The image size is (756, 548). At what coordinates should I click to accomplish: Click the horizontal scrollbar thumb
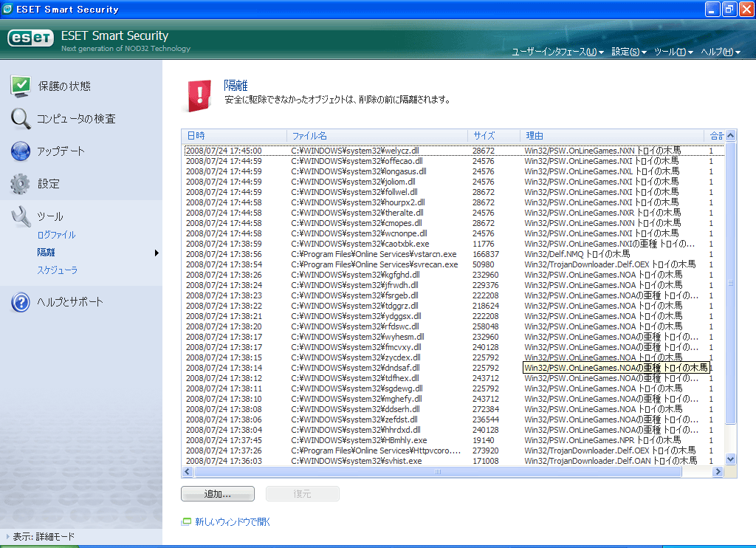(437, 471)
